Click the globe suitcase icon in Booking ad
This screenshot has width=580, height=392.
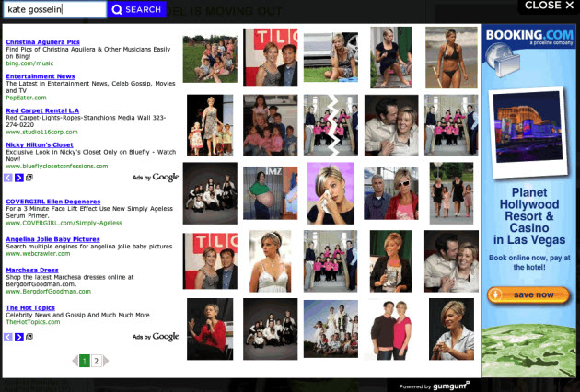pyautogui.click(x=503, y=60)
